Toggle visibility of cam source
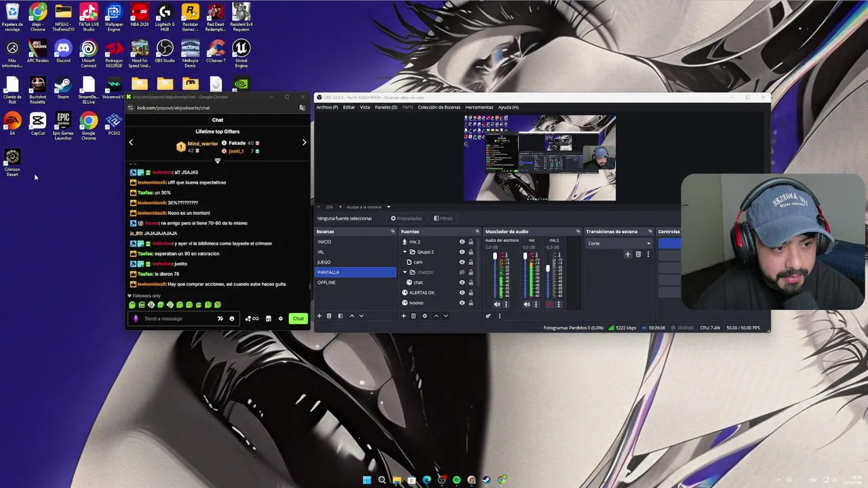The width and height of the screenshot is (868, 488). point(462,262)
